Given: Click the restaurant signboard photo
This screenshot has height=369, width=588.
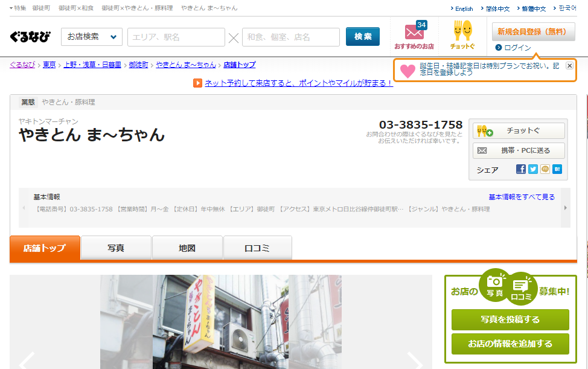Looking at the screenshot, I should point(221,322).
